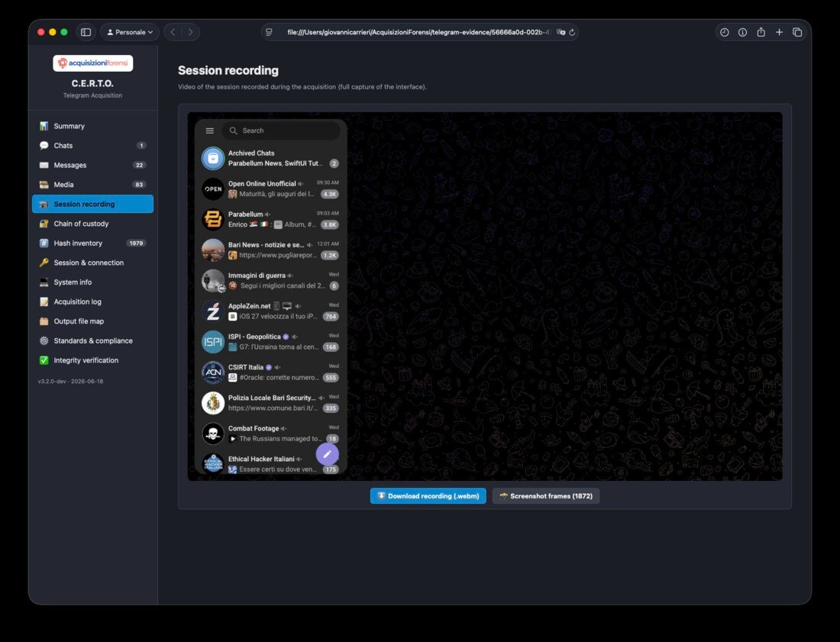Screen dimensions: 840x642
Task: Click the Messages envelope icon
Action: click(x=44, y=165)
